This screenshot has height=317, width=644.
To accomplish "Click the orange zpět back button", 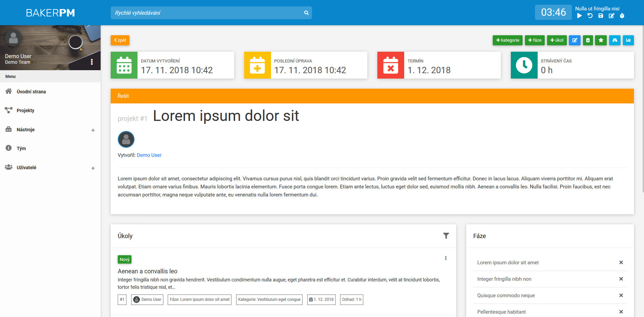I will coord(120,40).
